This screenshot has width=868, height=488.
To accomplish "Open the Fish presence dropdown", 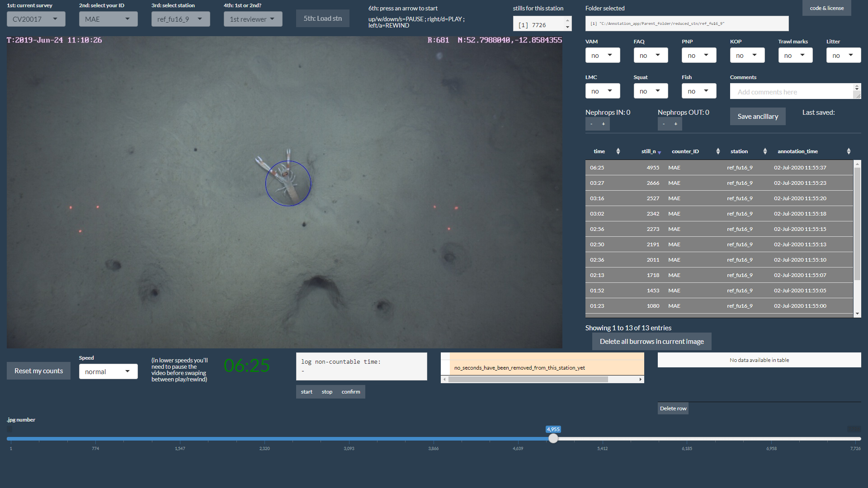I will tap(698, 91).
